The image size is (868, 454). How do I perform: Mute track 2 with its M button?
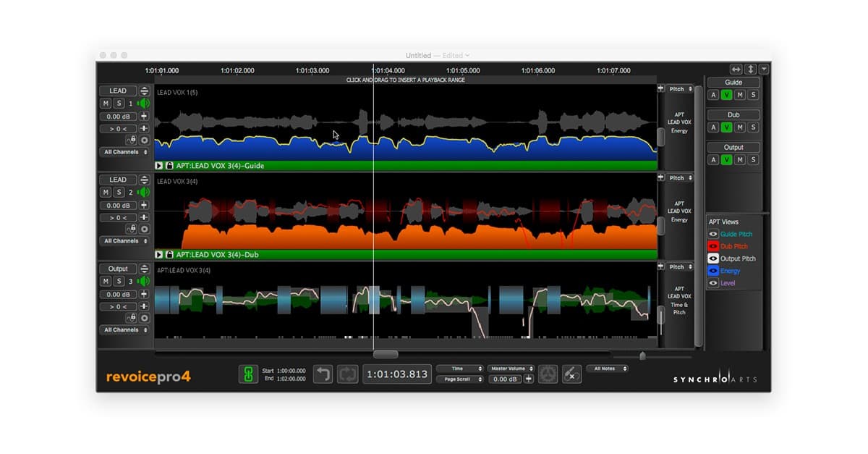click(106, 193)
